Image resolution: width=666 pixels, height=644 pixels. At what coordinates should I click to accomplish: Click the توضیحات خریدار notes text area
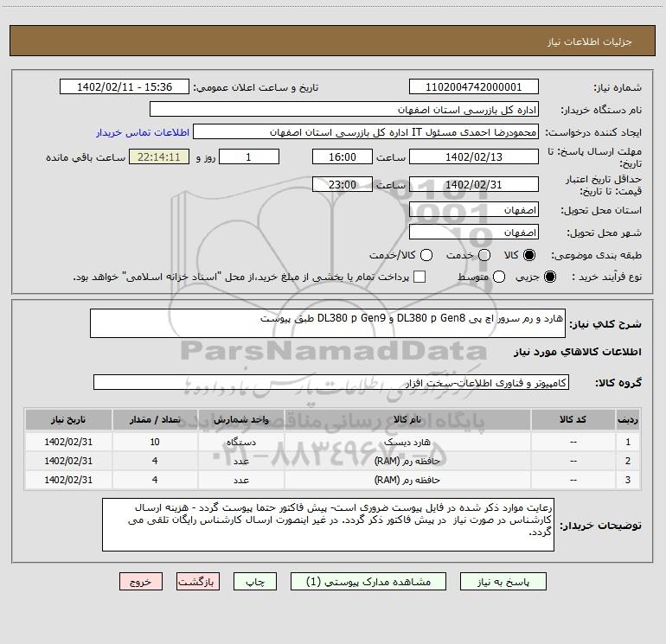coord(328,525)
